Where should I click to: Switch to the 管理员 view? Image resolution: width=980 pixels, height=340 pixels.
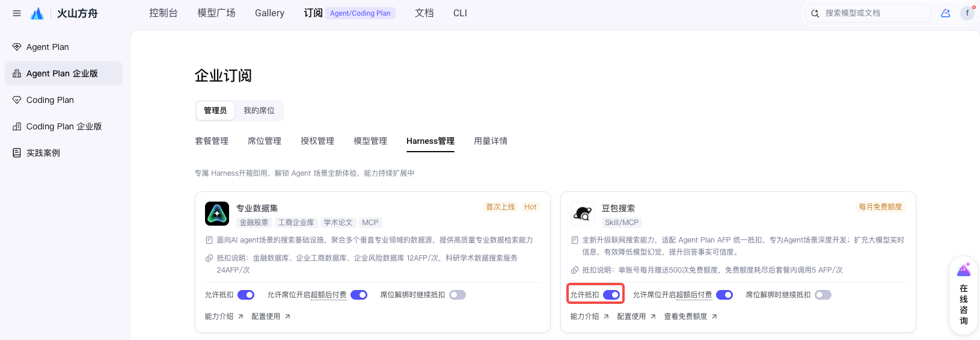click(x=215, y=111)
